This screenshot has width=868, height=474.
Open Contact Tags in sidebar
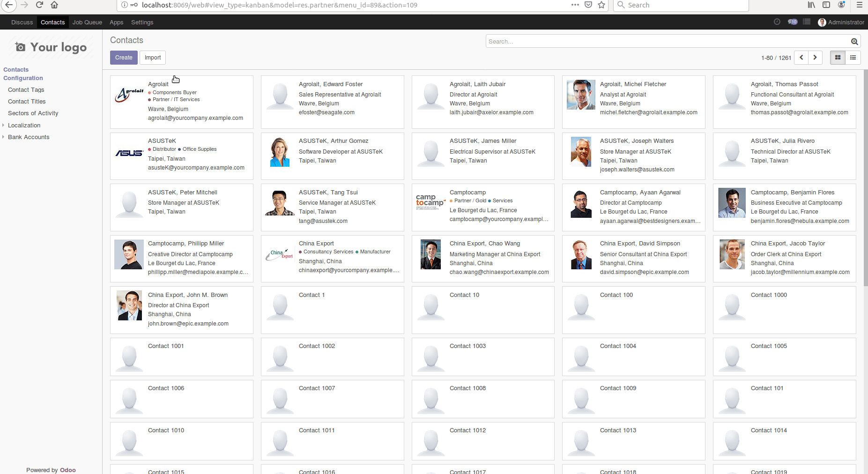[x=26, y=89]
